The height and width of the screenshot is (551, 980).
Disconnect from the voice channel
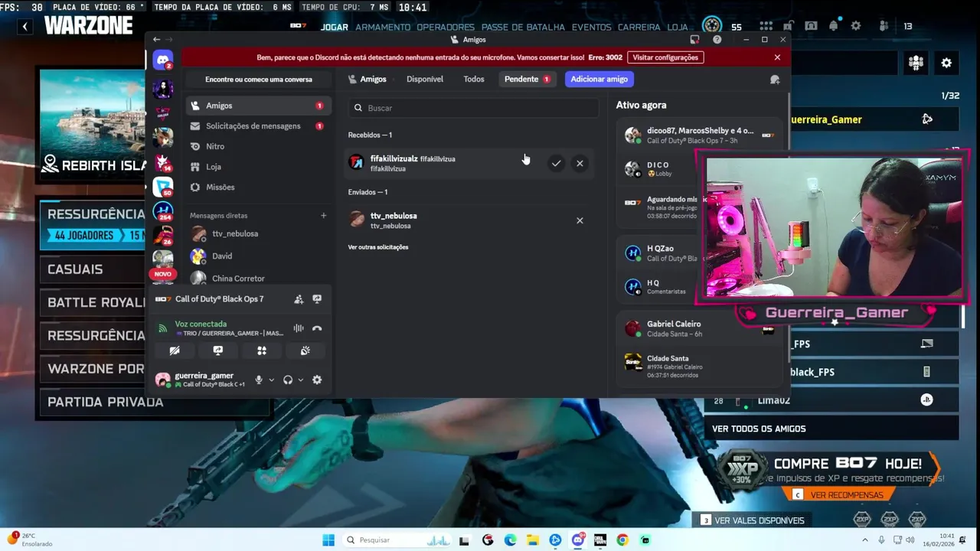pos(317,328)
